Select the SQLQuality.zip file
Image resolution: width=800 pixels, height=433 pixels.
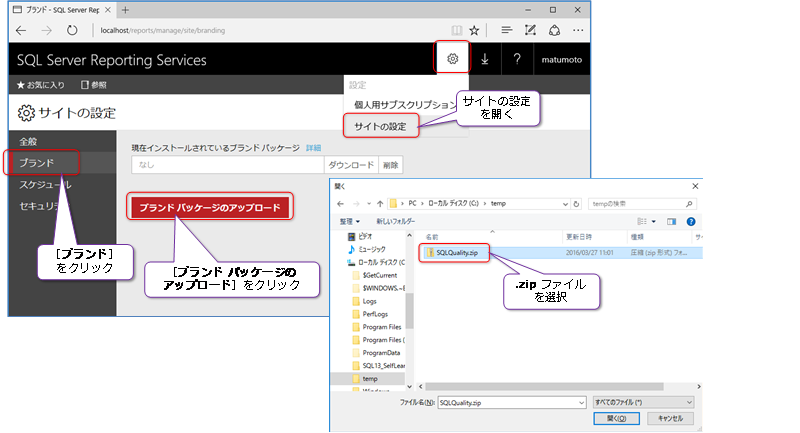457,252
